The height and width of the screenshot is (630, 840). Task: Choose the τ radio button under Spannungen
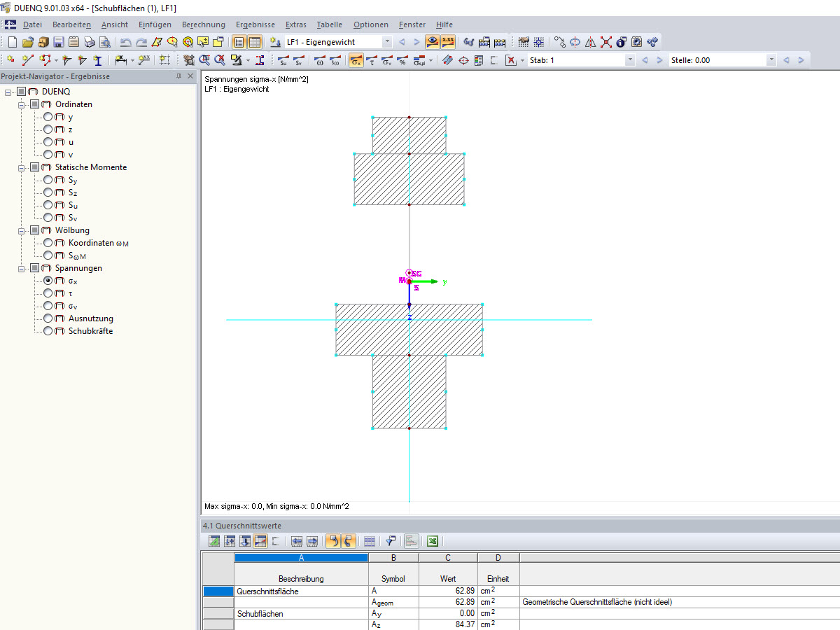click(48, 293)
